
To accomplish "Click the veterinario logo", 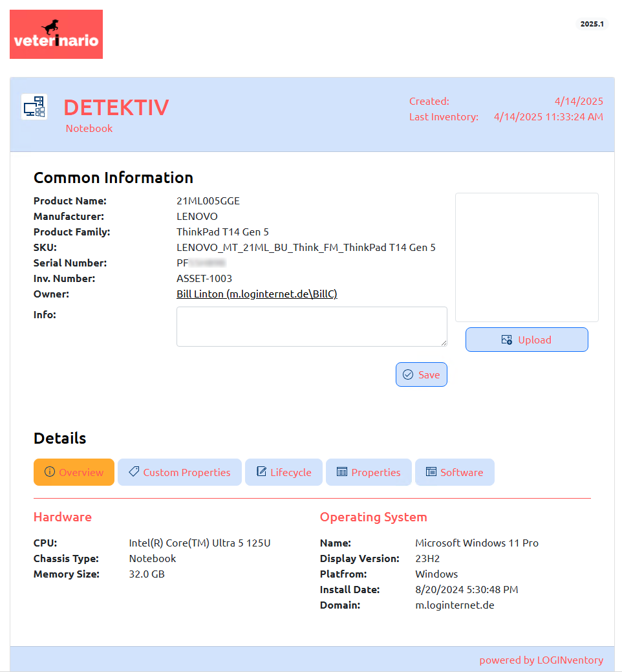I will 56,34.
